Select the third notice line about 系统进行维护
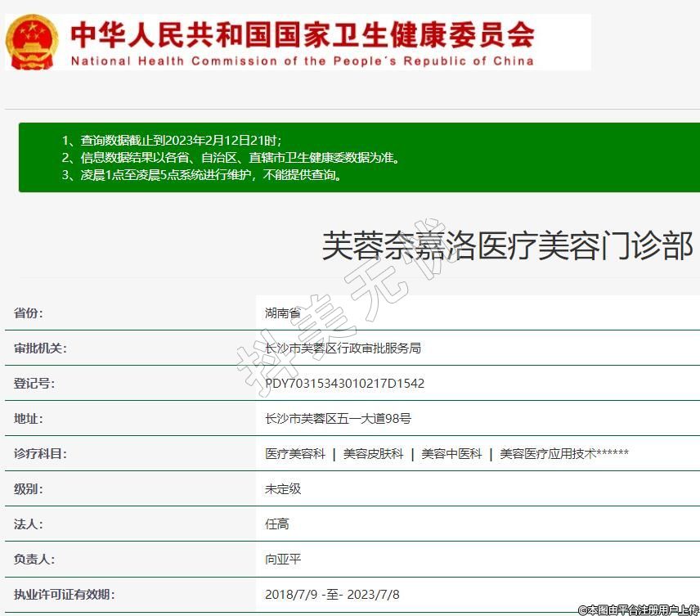Image resolution: width=700 pixels, height=616 pixels. coord(201,174)
